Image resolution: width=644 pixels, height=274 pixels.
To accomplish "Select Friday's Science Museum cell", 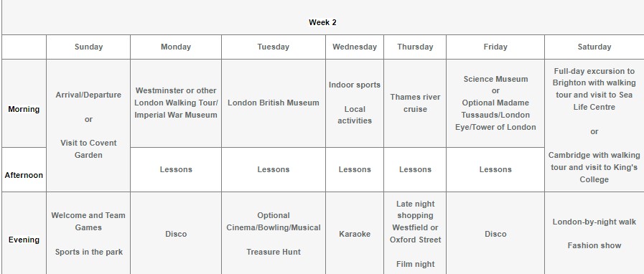I will (x=495, y=103).
